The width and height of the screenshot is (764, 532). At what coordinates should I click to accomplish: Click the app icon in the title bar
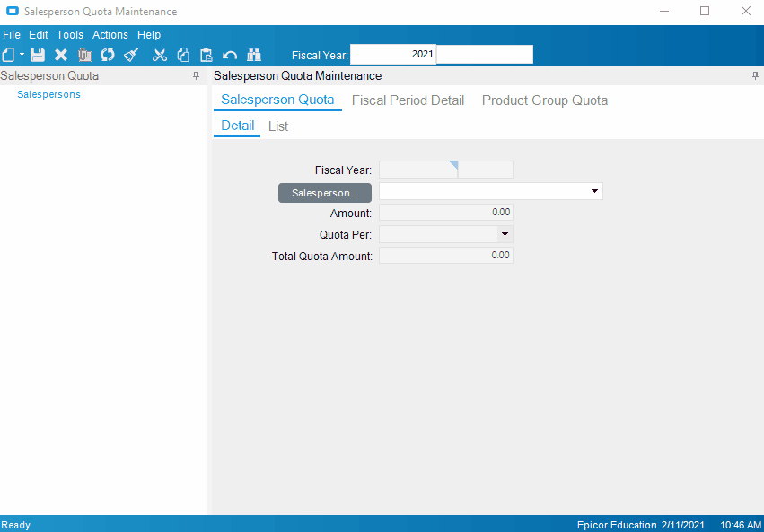click(13, 11)
